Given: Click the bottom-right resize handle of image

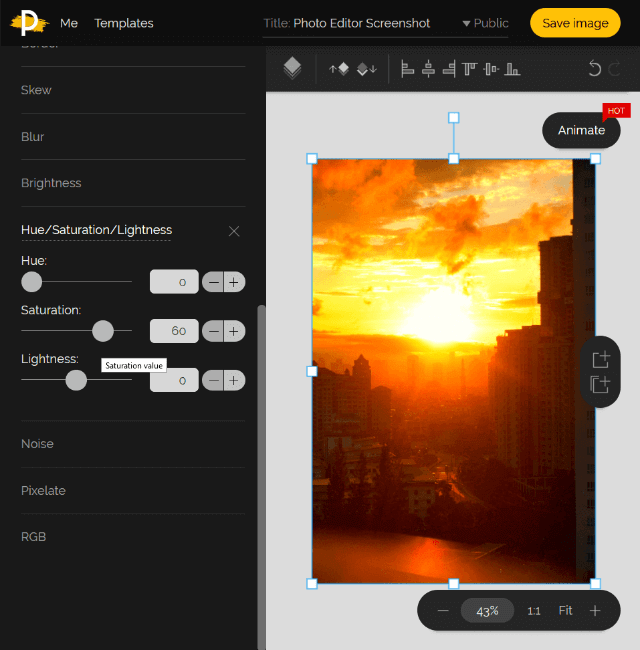Looking at the screenshot, I should 595,584.
